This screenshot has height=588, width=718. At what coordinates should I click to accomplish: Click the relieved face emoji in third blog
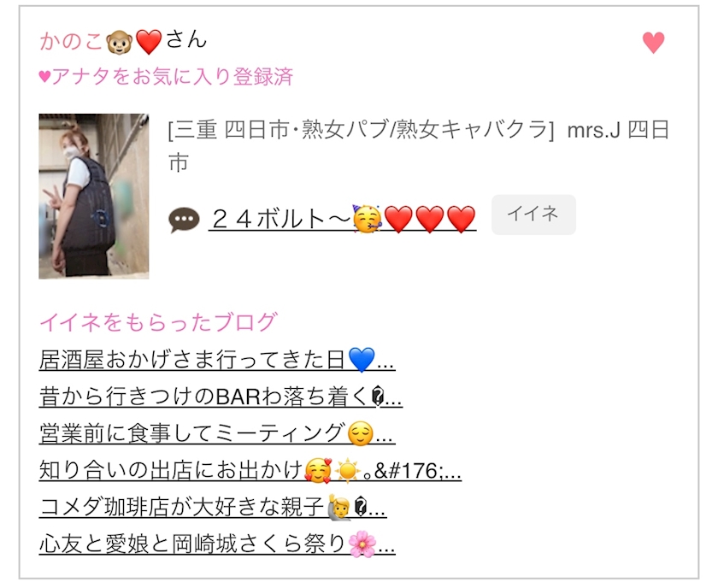tap(361, 433)
